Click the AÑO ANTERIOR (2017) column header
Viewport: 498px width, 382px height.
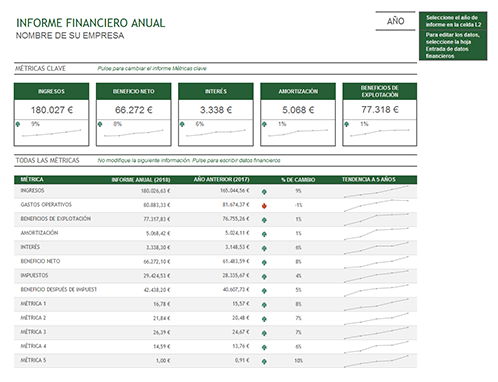(221, 179)
